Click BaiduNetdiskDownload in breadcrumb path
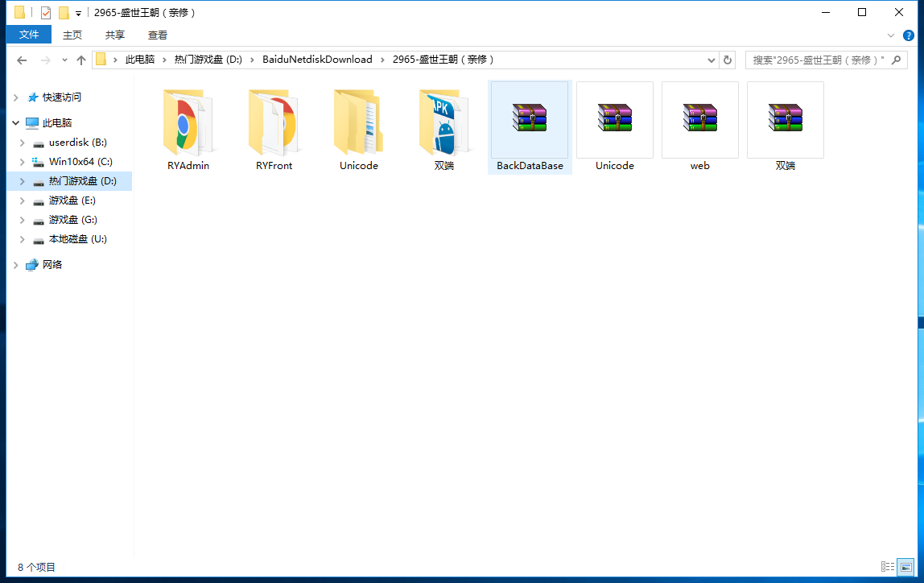924x583 pixels. coord(317,60)
